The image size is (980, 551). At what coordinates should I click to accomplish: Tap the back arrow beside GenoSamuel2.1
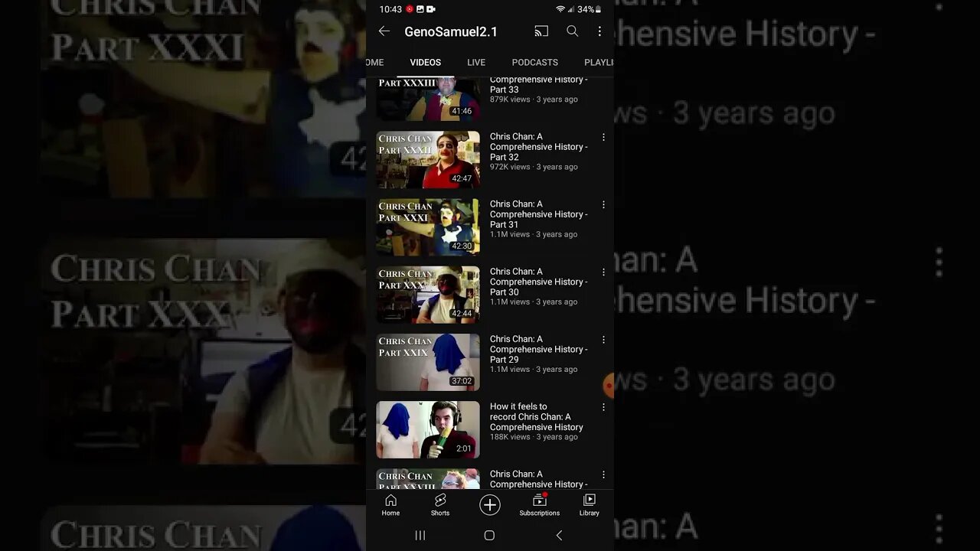pos(384,31)
